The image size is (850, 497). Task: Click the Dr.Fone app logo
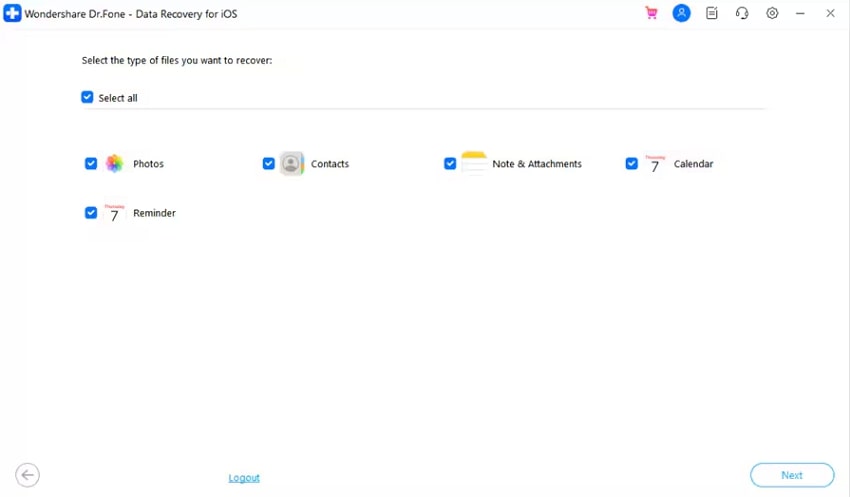point(12,14)
